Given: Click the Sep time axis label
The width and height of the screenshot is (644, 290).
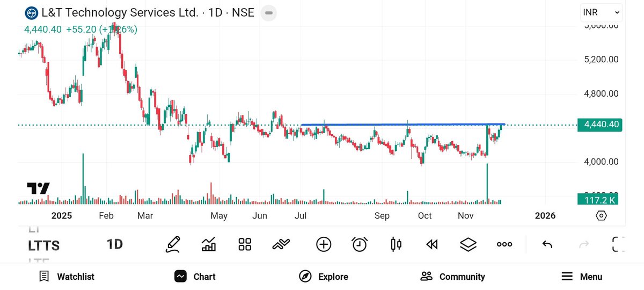Looking at the screenshot, I should click(382, 216).
